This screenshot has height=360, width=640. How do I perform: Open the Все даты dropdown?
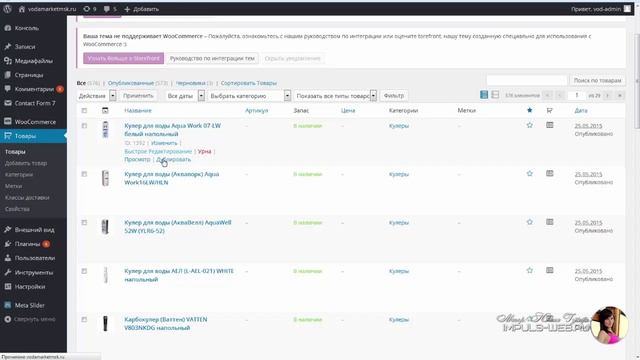tap(185, 96)
